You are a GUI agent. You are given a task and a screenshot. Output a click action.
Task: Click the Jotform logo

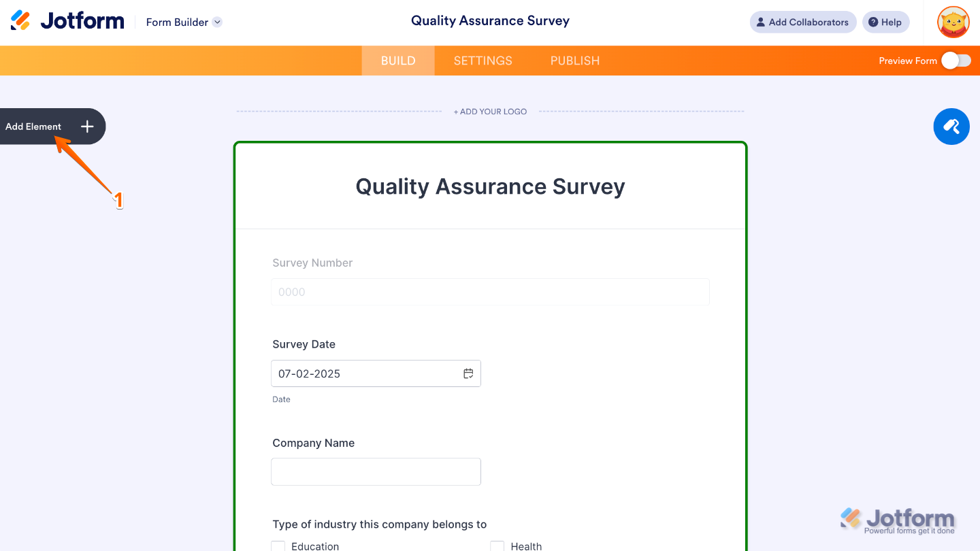tap(67, 20)
